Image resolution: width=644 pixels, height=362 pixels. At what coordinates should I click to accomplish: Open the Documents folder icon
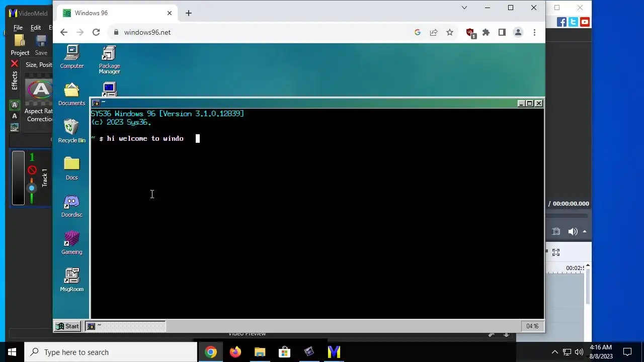click(x=72, y=94)
